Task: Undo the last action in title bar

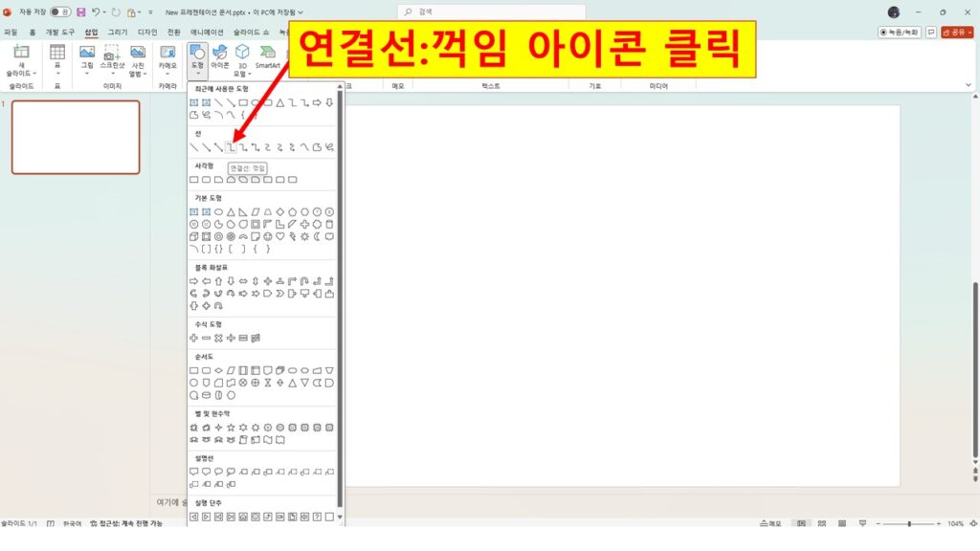Action: coord(96,11)
